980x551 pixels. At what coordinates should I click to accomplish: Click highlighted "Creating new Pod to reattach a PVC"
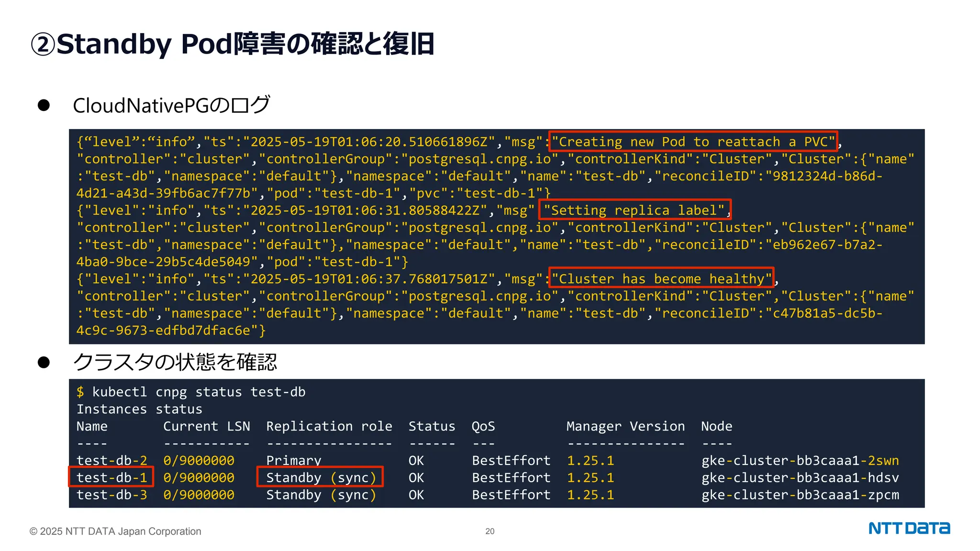click(692, 142)
